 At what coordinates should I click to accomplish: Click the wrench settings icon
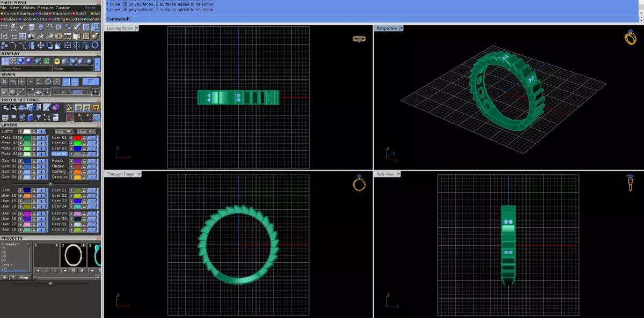(x=14, y=108)
